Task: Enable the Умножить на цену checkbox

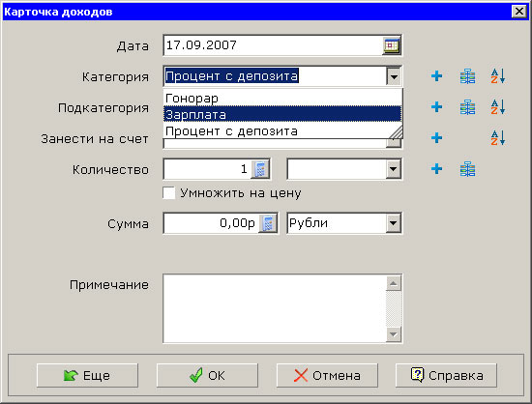Action: [169, 193]
